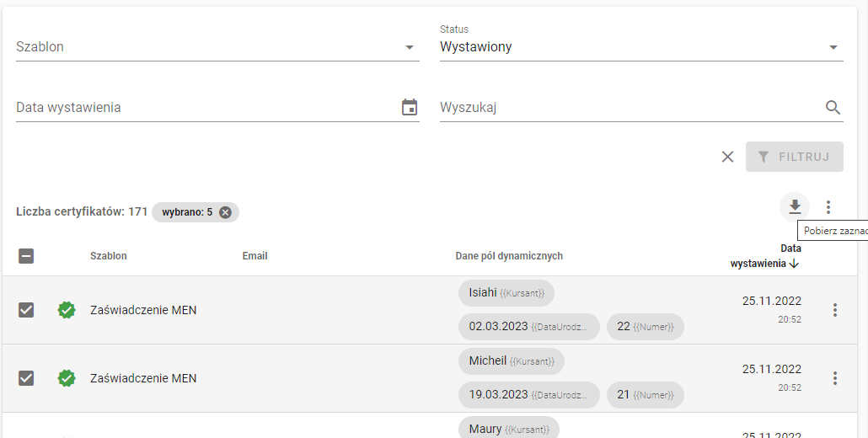
Task: Open the Status dropdown showing Wystawiony
Action: (x=641, y=47)
